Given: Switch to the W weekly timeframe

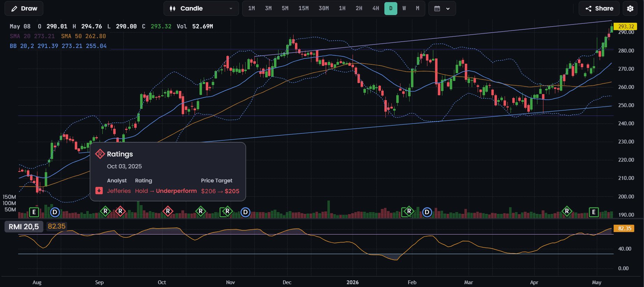Looking at the screenshot, I should tap(404, 8).
